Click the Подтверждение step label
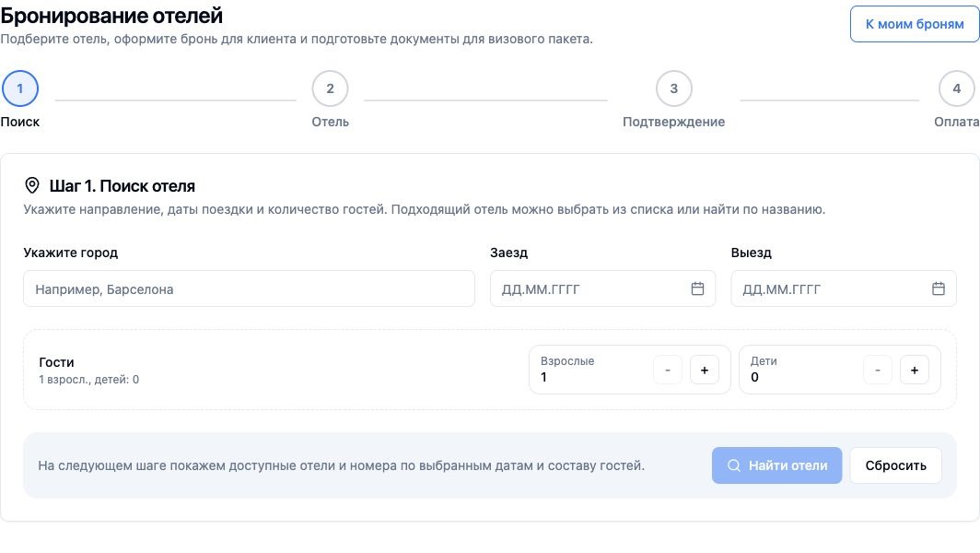This screenshot has width=980, height=553. click(x=674, y=122)
